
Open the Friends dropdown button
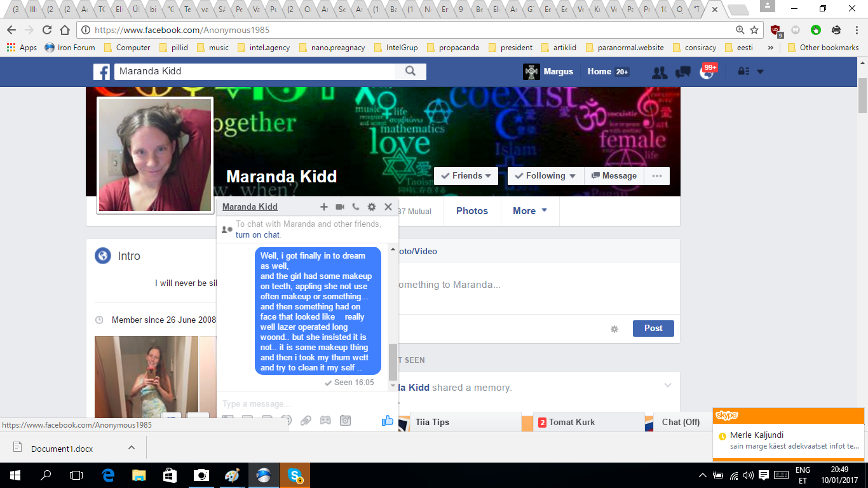click(x=467, y=176)
